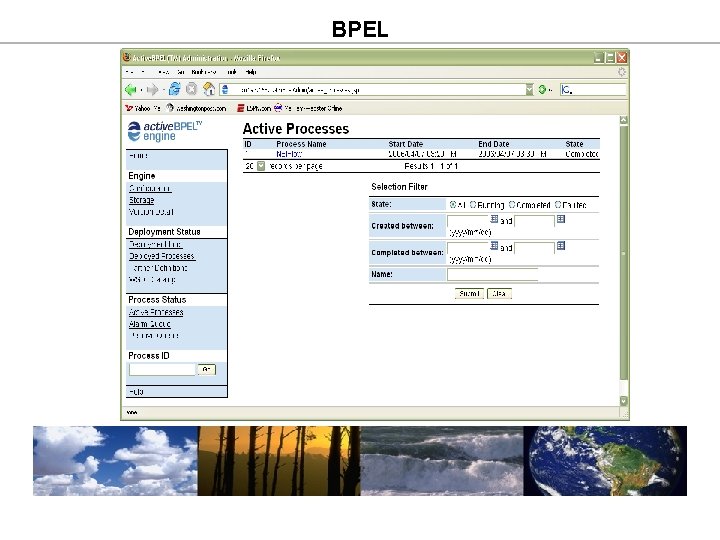Open the Bookmarks menu in Firefox
Screen dimensions: 720x540
coord(204,72)
